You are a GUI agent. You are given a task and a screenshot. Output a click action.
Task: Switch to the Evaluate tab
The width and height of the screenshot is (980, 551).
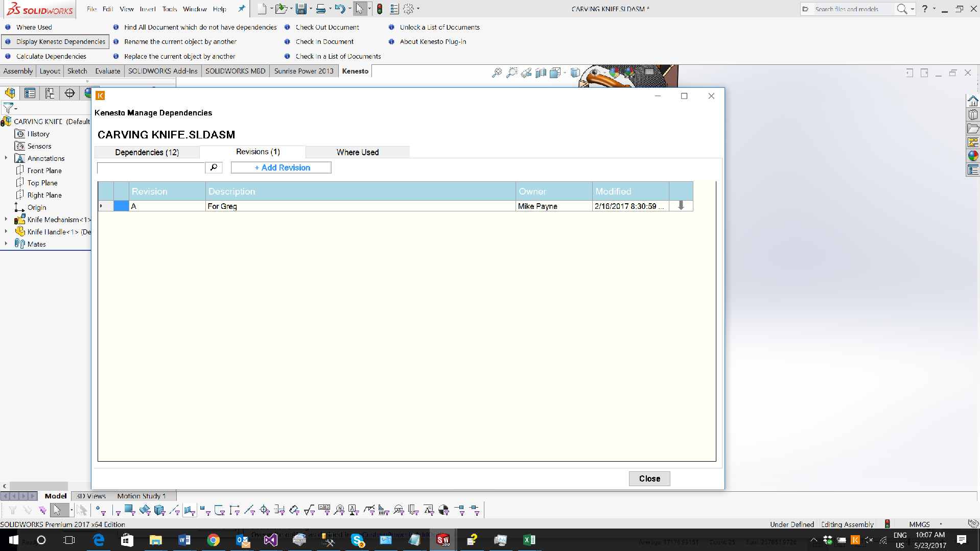(x=107, y=71)
